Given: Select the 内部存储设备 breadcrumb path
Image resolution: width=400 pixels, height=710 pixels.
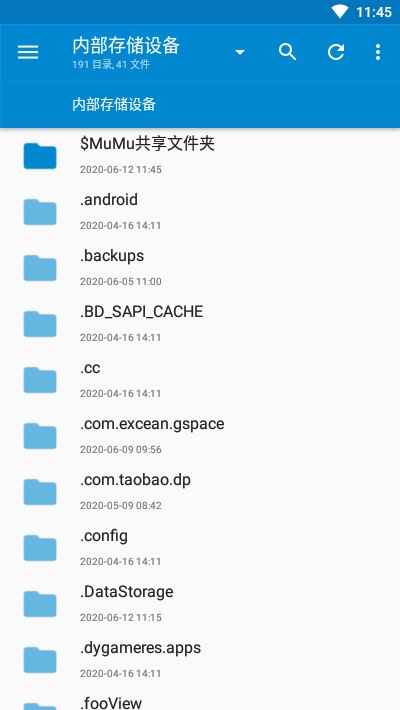Looking at the screenshot, I should point(114,105).
